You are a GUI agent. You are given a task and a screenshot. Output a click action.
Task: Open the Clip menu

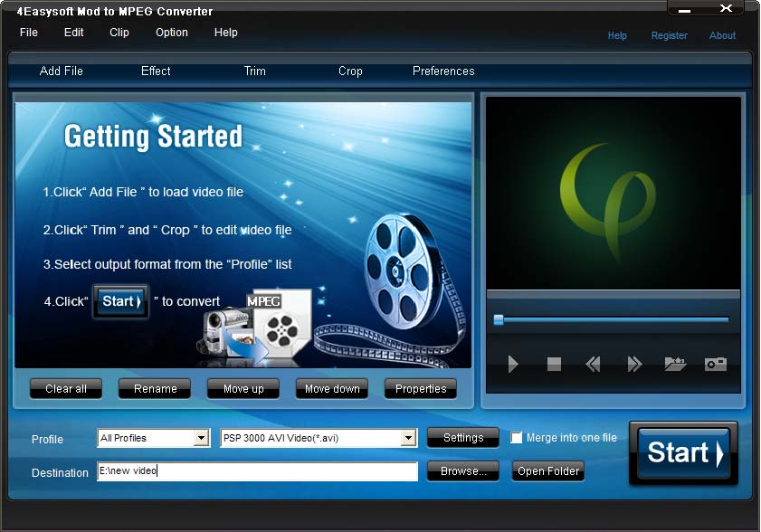click(119, 32)
